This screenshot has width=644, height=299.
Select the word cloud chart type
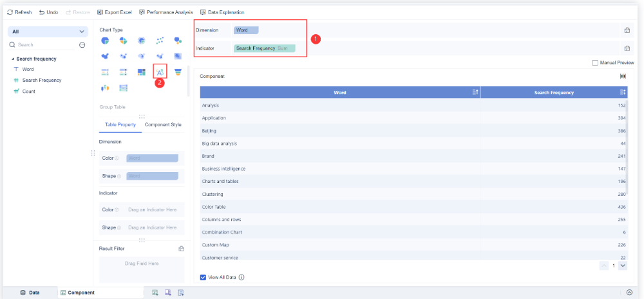pos(160,72)
